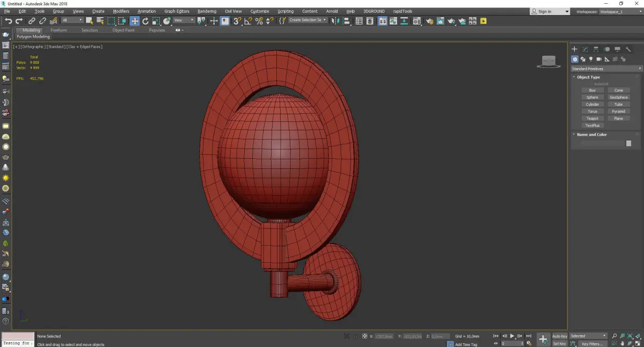Activate the Select and Move tool
This screenshot has height=347, width=644.
click(135, 21)
